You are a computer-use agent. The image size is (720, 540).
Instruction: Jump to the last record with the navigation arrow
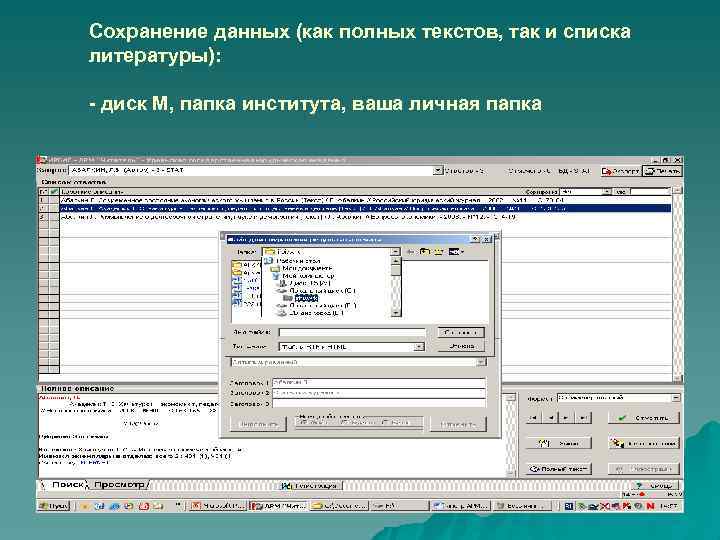point(583,417)
